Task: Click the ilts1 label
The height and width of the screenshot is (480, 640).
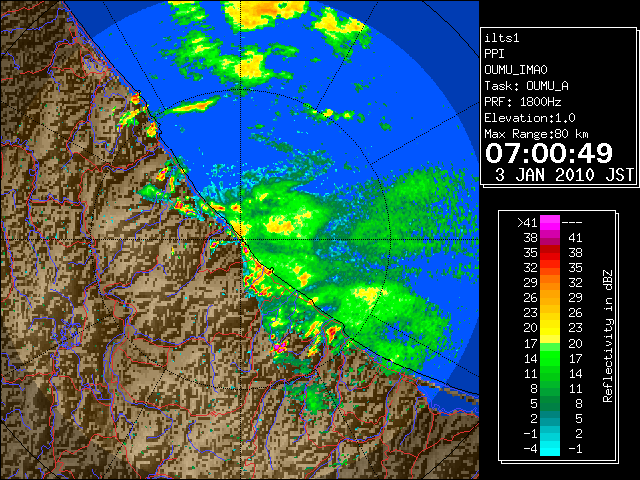Action: pyautogui.click(x=502, y=38)
